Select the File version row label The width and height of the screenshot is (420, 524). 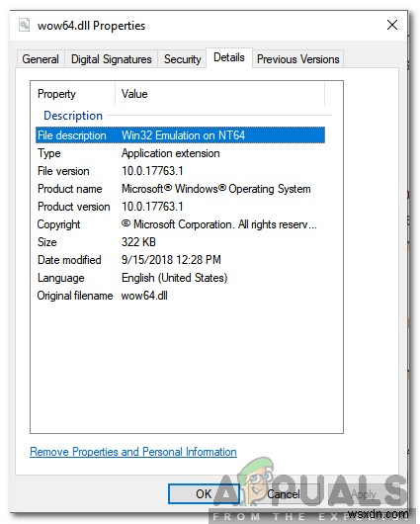click(63, 171)
